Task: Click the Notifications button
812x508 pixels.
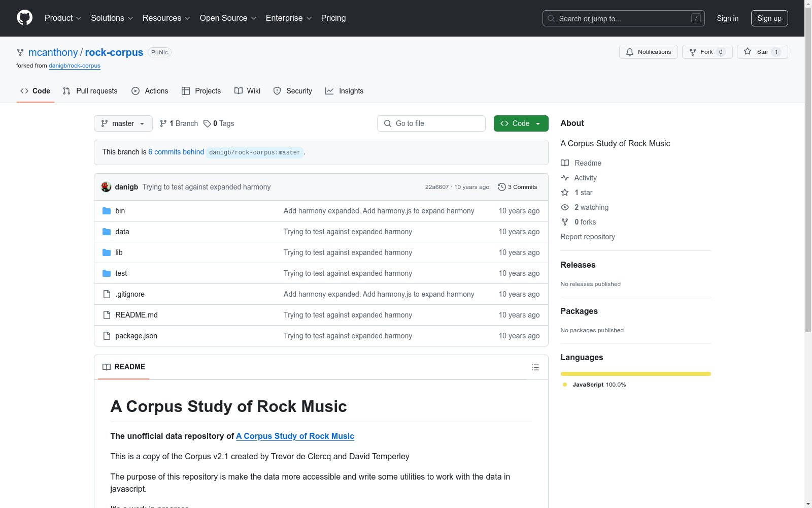Action: click(649, 52)
